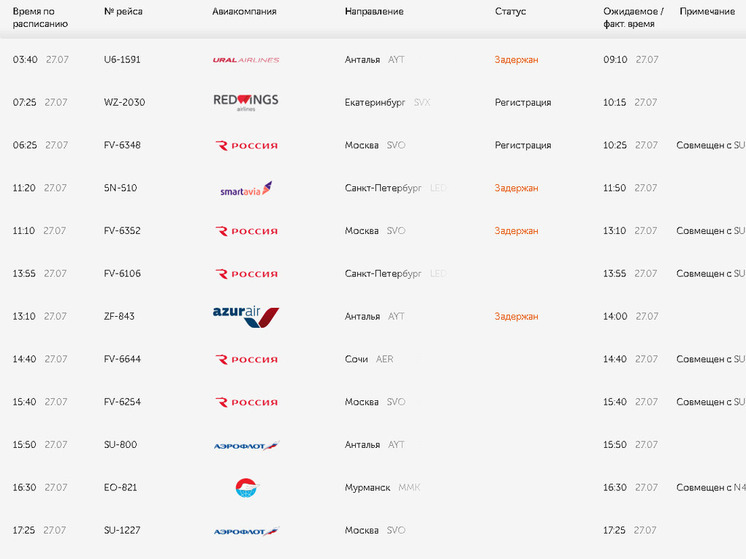Viewport: 746px width, 559px height.
Task: Click the Smartavia logo
Action: 246,188
